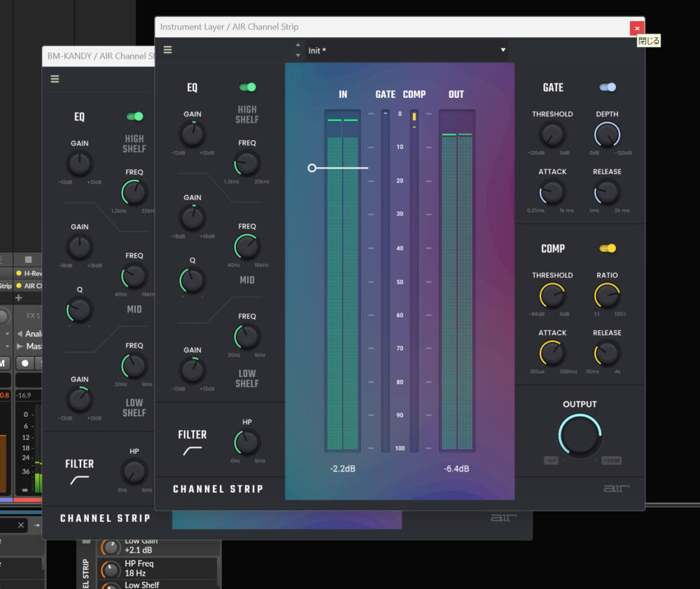
Task: Click HP filter knob in Instrument Layer
Action: [x=247, y=442]
